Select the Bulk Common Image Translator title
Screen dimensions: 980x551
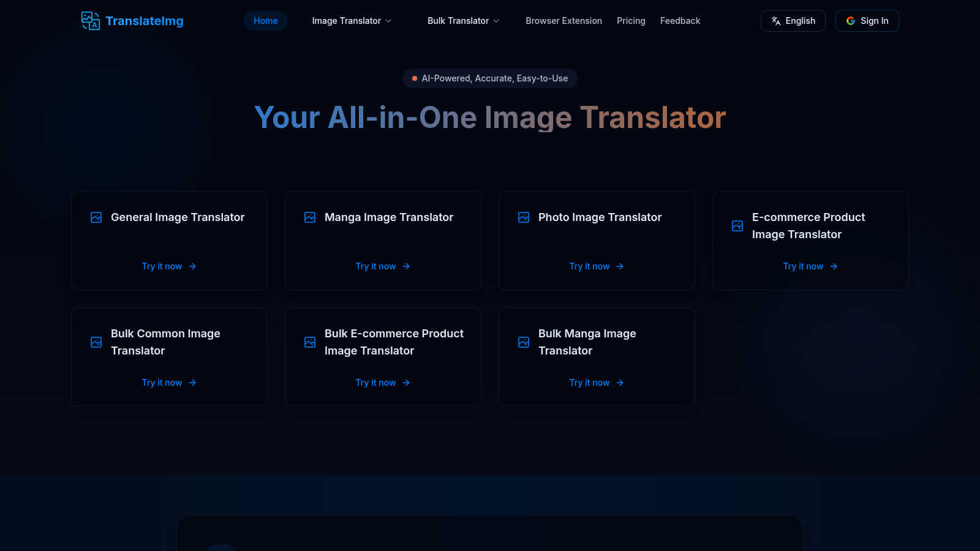click(x=165, y=342)
